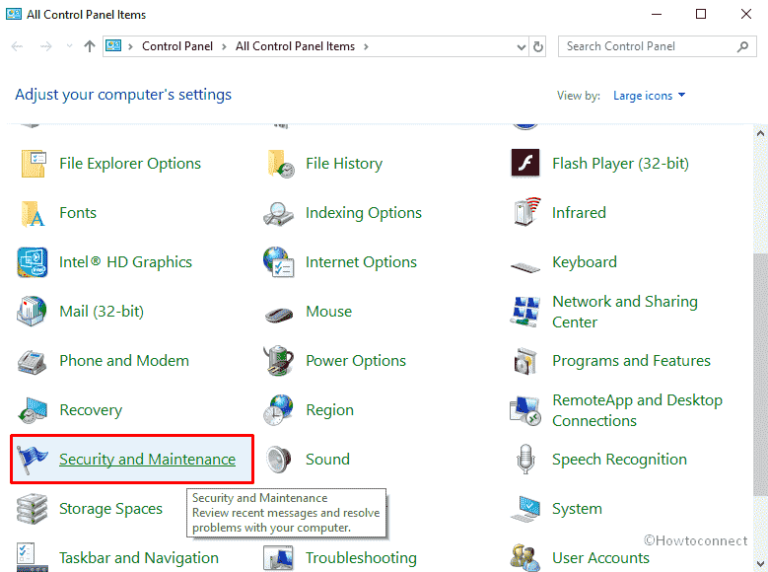Open the Programs and Features icon
768x572 pixels.
525,361
